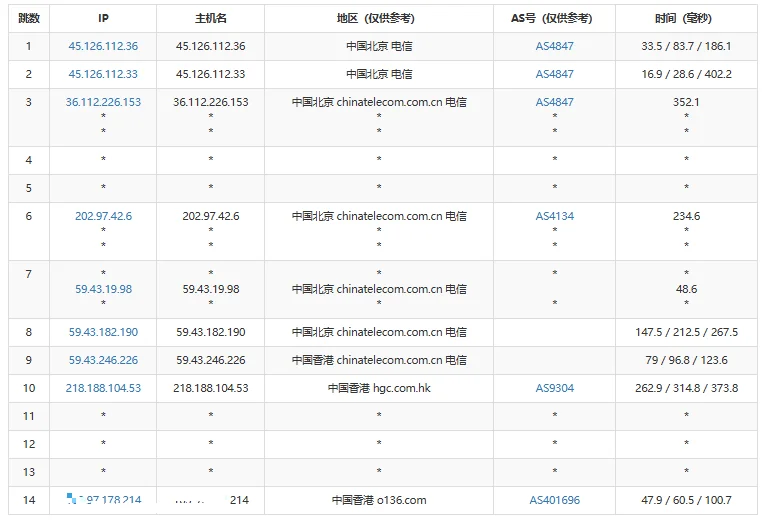Image resolution: width=762 pixels, height=520 pixels.
Task: Open IP link 59.43.182.190
Action: [x=103, y=332]
